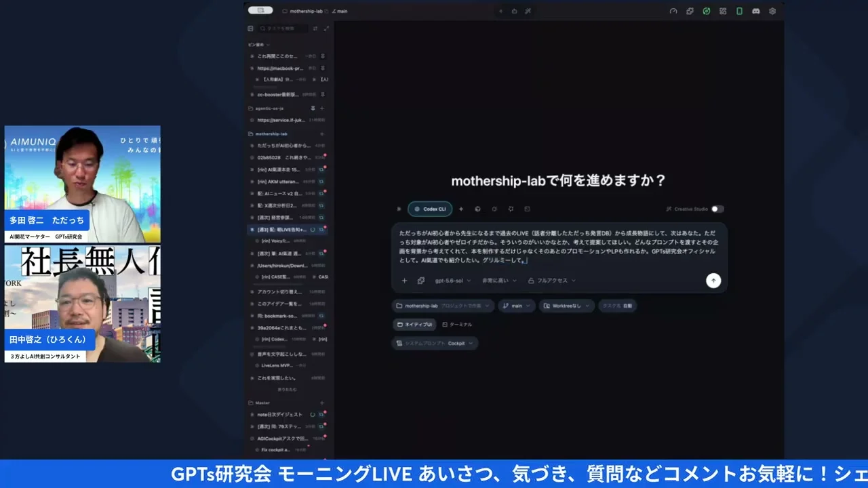
Task: Open task ただっちがAI初心者から...
Action: (288, 146)
